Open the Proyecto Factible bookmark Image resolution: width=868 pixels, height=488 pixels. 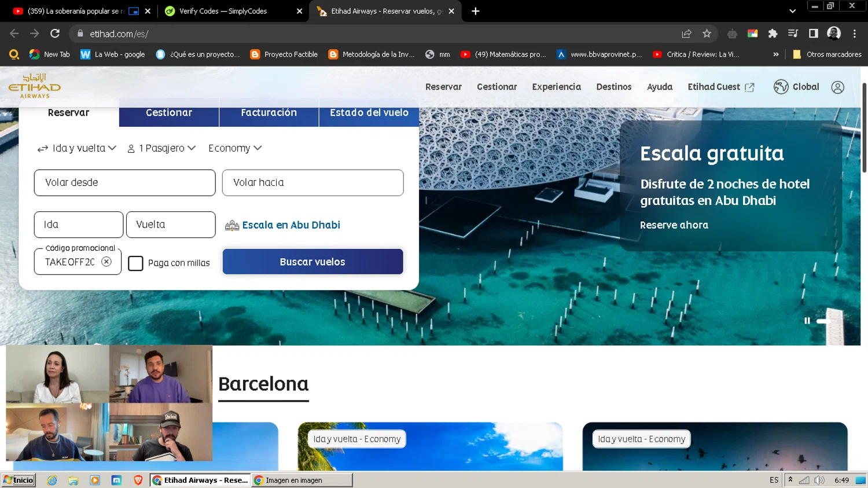click(284, 54)
